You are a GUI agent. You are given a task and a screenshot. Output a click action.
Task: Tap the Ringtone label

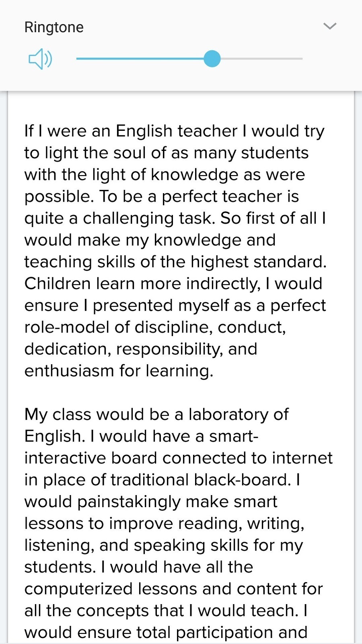click(x=54, y=27)
